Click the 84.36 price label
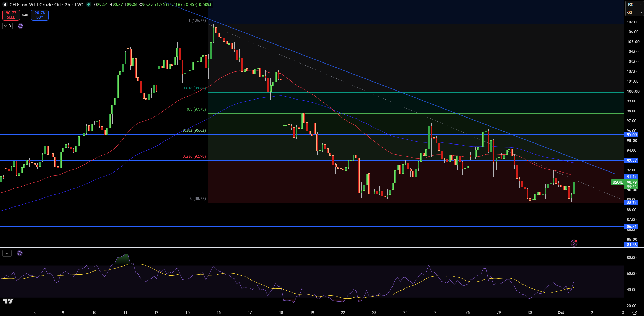The height and width of the screenshot is (316, 644). tap(631, 245)
